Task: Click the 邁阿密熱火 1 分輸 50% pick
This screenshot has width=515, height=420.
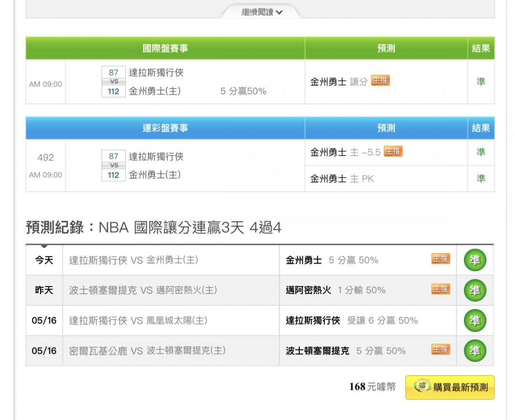Action: pos(335,290)
